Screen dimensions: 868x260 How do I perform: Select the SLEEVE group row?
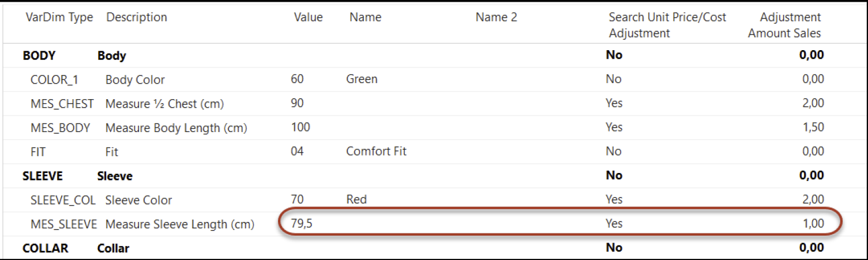[424, 176]
